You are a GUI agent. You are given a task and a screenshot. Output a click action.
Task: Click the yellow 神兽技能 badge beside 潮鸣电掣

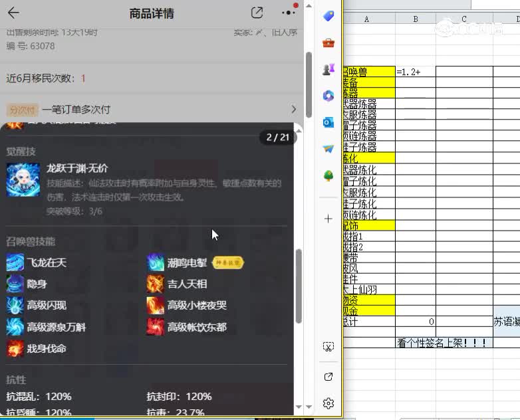228,263
